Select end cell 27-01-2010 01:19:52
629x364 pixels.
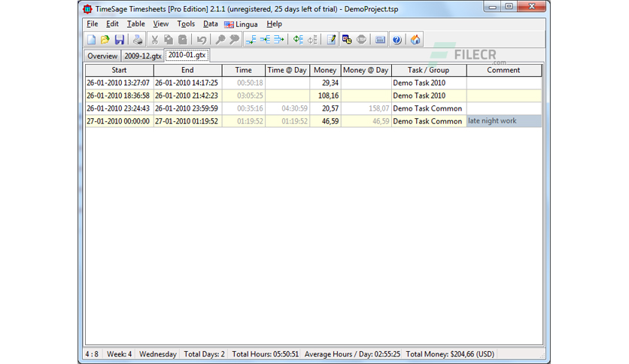click(x=187, y=121)
